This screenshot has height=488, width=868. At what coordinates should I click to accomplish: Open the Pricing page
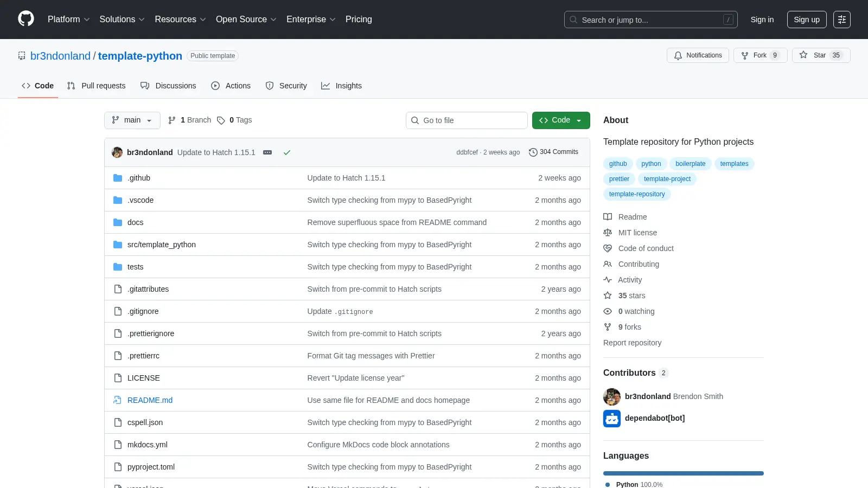[359, 20]
